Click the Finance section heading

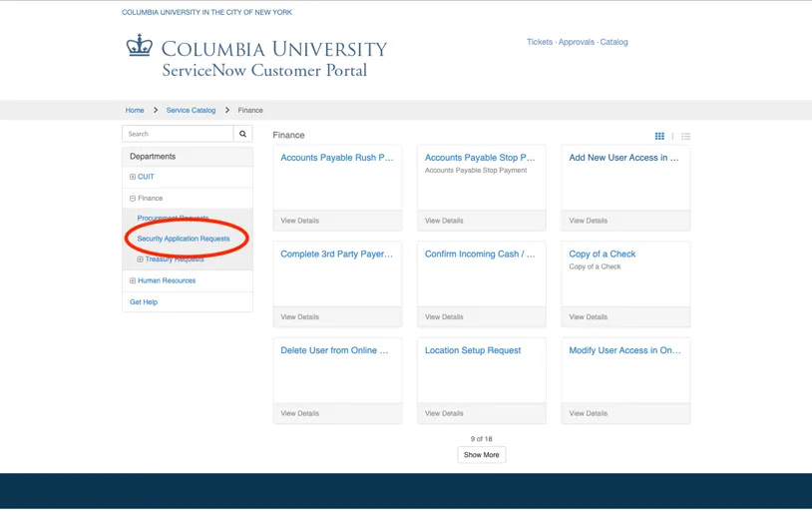pos(288,135)
